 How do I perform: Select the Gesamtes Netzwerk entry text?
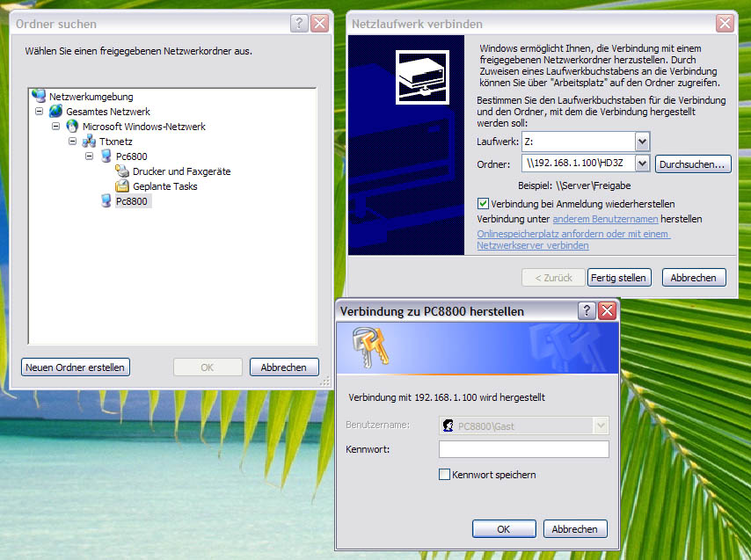(108, 112)
